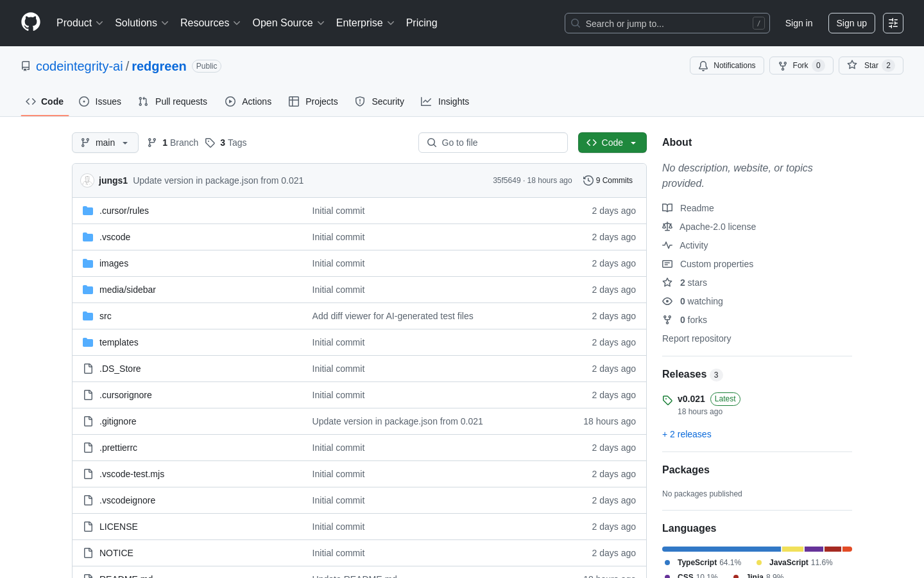Open the .cursorignore file
Image resolution: width=924 pixels, height=578 pixels.
[126, 395]
